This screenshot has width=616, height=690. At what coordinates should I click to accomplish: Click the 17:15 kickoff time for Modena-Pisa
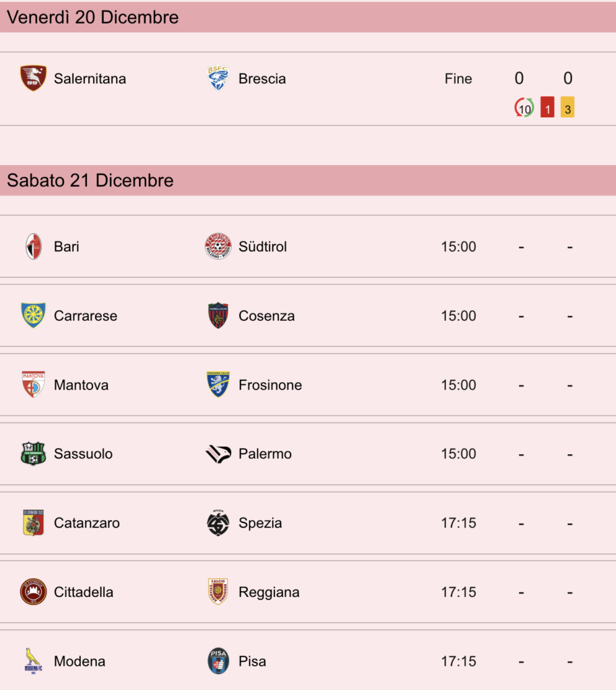click(x=458, y=661)
